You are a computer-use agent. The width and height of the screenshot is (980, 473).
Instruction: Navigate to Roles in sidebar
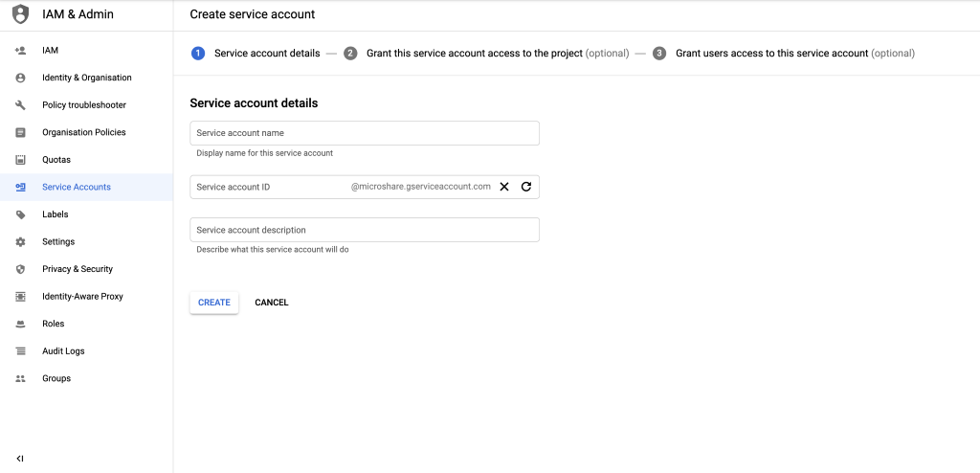coord(54,324)
